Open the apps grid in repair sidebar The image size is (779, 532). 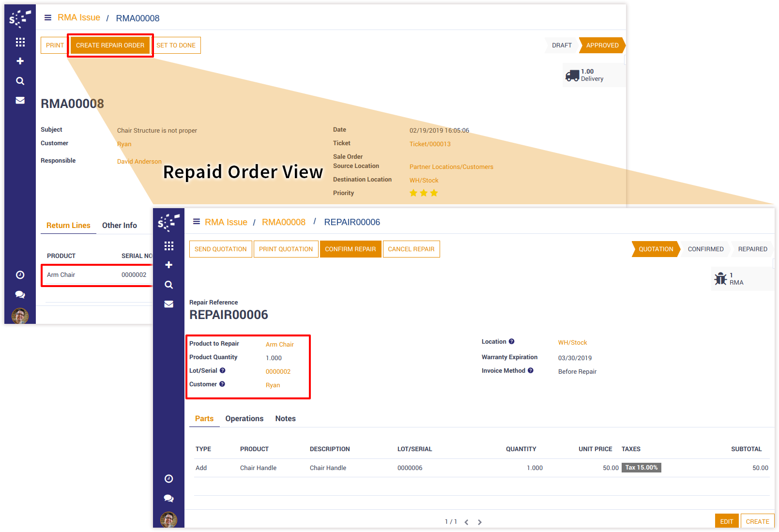point(168,246)
